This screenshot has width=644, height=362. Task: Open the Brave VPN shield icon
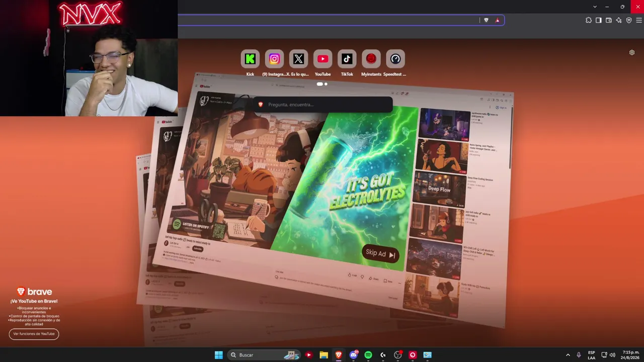click(629, 20)
